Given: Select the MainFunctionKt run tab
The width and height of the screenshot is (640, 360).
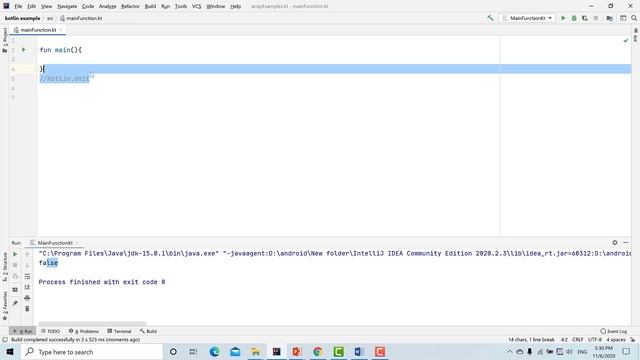Looking at the screenshot, I should [55, 242].
